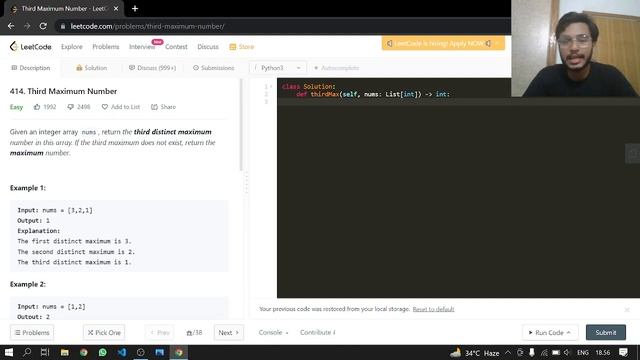The width and height of the screenshot is (640, 360).
Task: Open a new browser tab
Action: click(135, 9)
